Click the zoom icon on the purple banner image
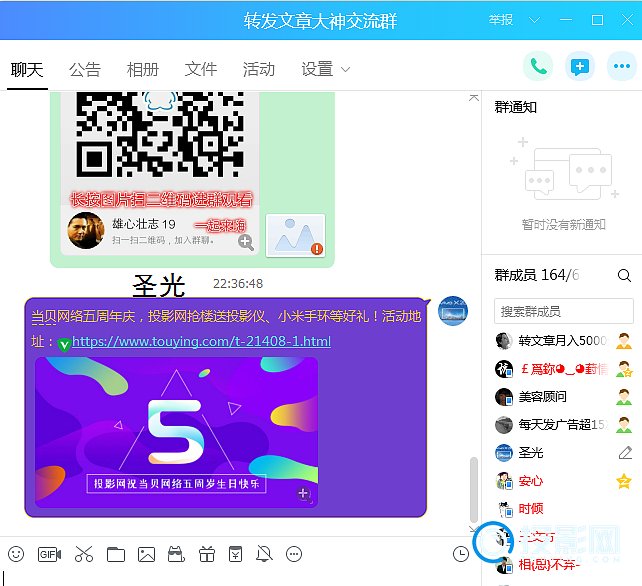This screenshot has width=642, height=586. click(304, 494)
